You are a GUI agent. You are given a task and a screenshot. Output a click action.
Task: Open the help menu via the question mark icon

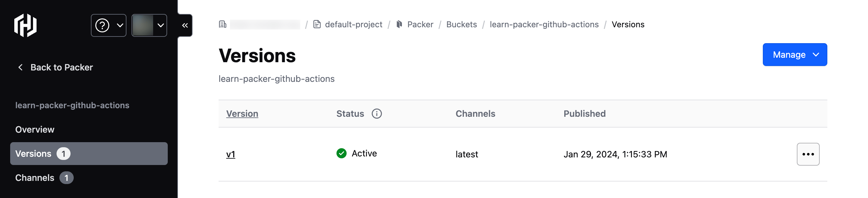[x=103, y=25]
